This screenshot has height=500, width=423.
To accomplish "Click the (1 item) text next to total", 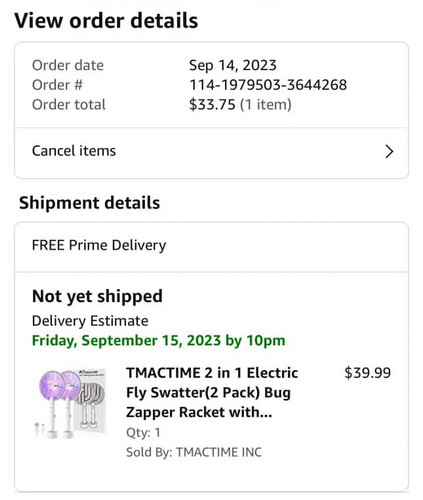I will click(266, 105).
